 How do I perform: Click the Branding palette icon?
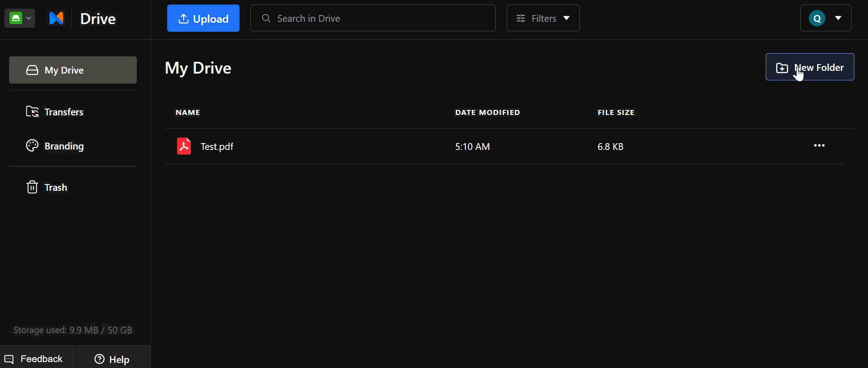(x=32, y=146)
